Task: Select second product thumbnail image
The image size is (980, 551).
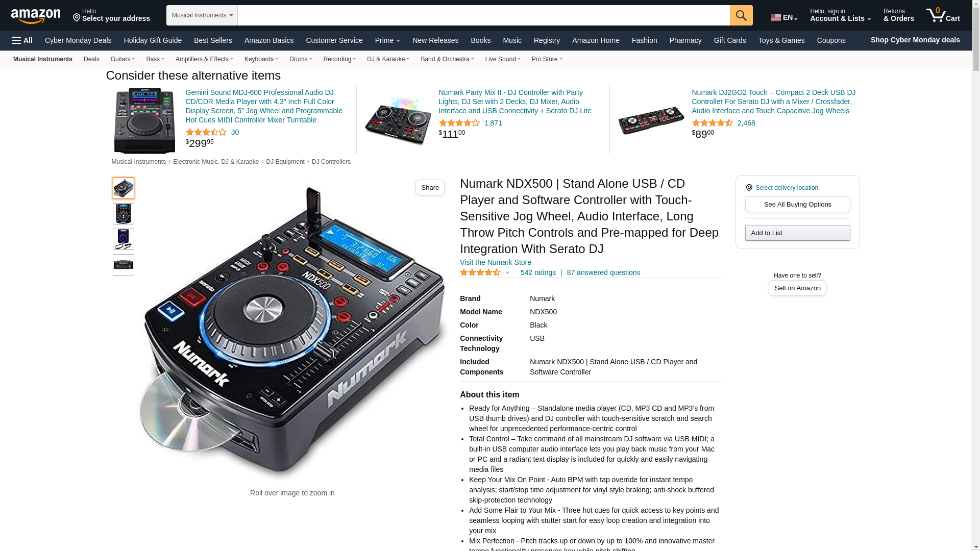Action: pyautogui.click(x=124, y=214)
